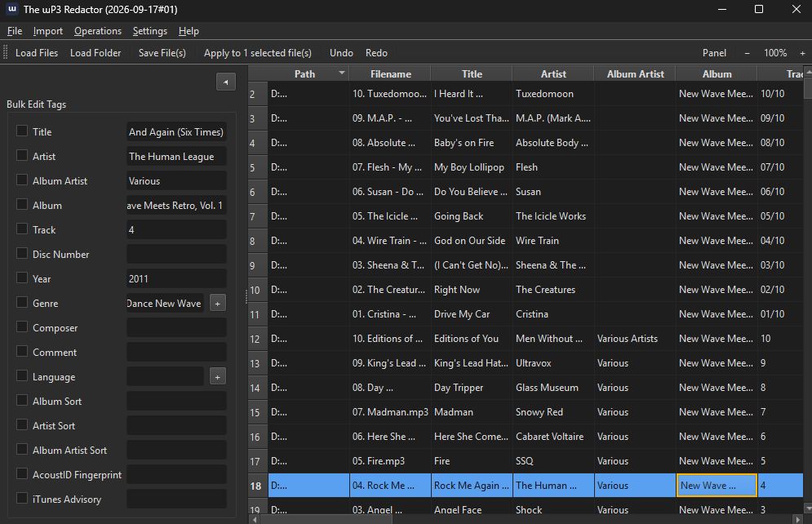
Task: Select the 'My Boy Lollipop' title cell
Action: point(472,167)
